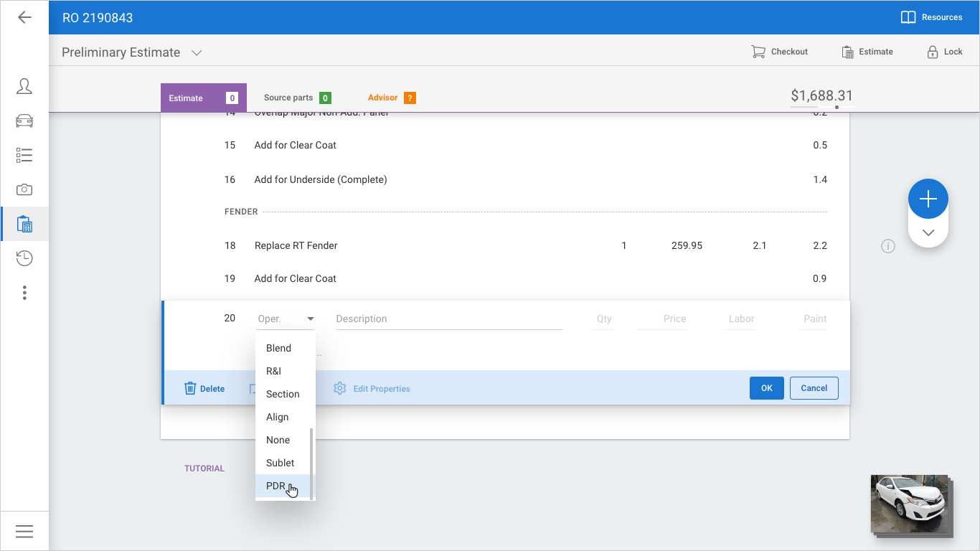Open the camera photos sidebar icon
The image size is (980, 551).
[x=24, y=189]
